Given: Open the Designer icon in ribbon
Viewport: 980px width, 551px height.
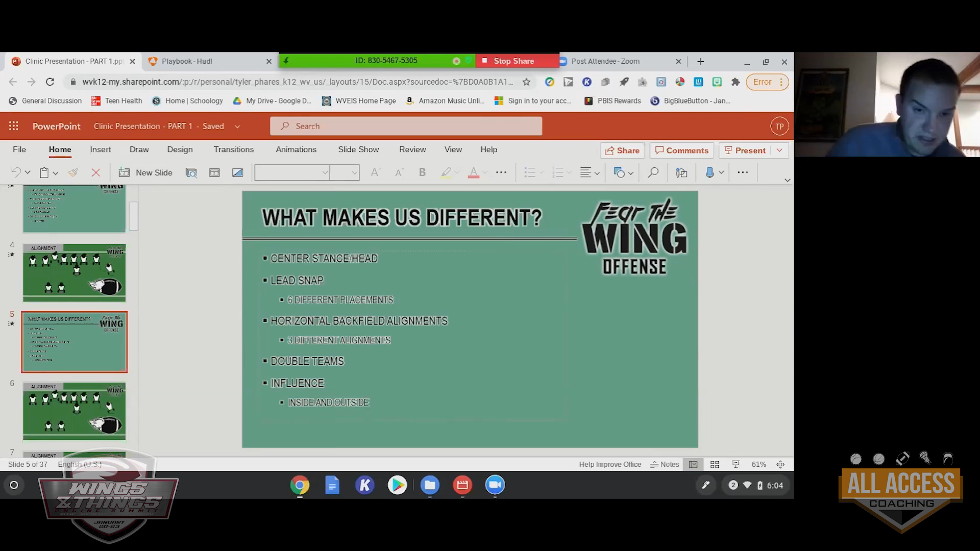Looking at the screenshot, I should click(681, 172).
